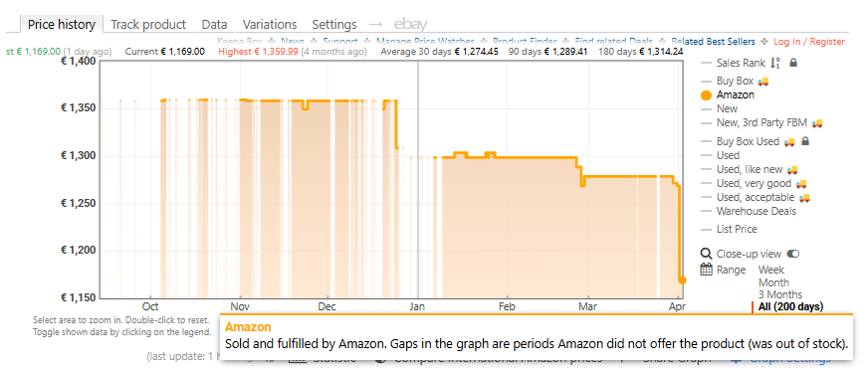Viewport: 868px width, 373px height.
Task: Select the 3 Months range option
Action: click(x=780, y=294)
